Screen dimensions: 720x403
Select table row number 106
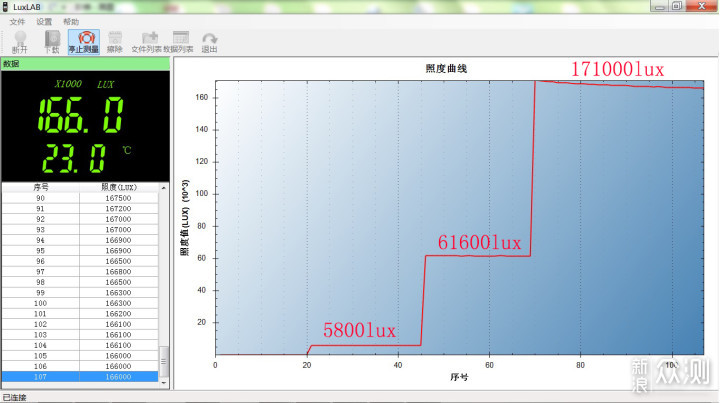tap(80, 366)
